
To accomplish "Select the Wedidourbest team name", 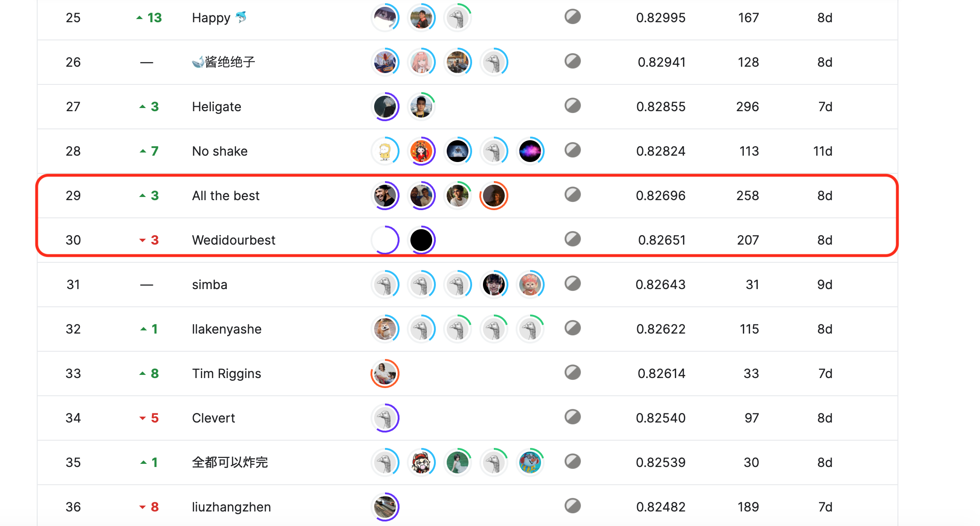I will (234, 240).
